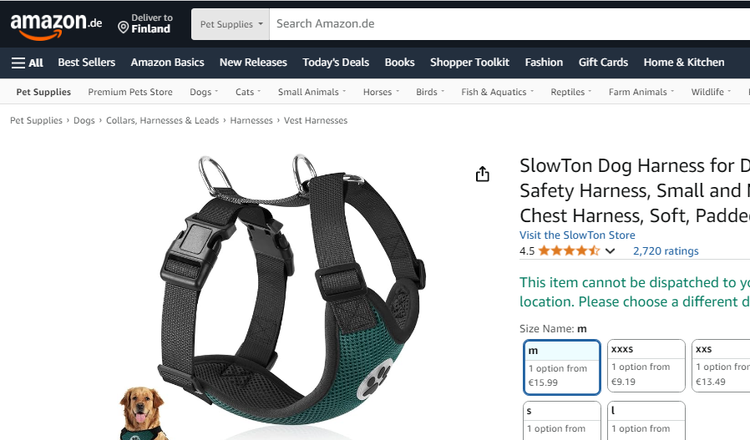Click the Amazon.de logo
The width and height of the screenshot is (750, 440).
click(56, 26)
